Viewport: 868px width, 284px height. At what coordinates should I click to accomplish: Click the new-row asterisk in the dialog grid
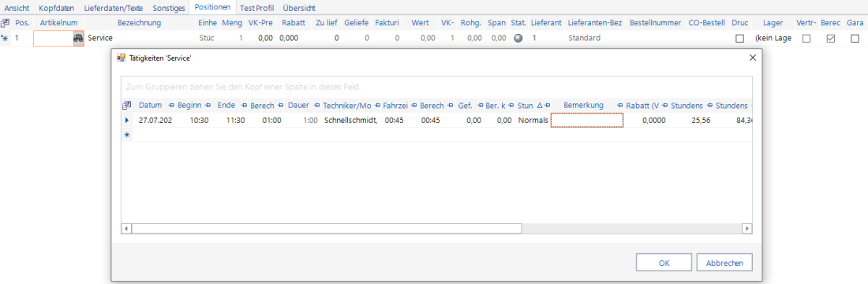tap(127, 135)
